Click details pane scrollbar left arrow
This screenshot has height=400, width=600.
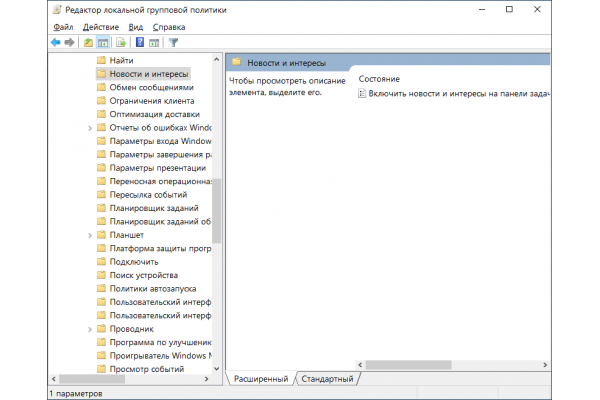360,365
